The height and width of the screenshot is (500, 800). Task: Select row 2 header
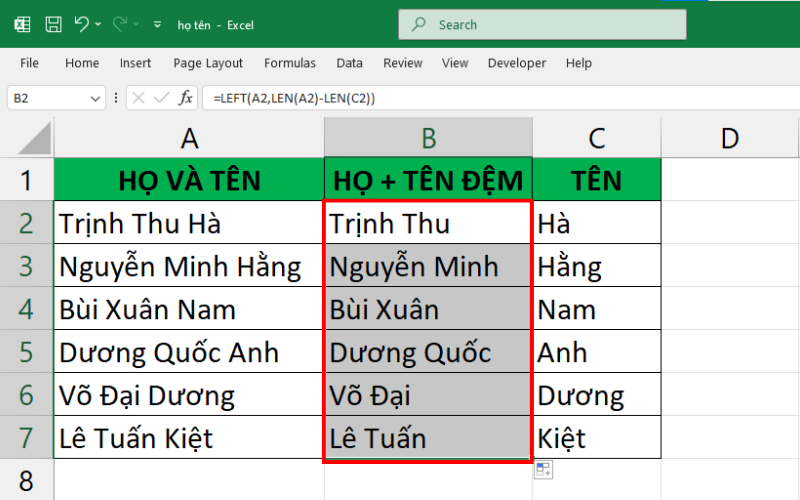27,222
